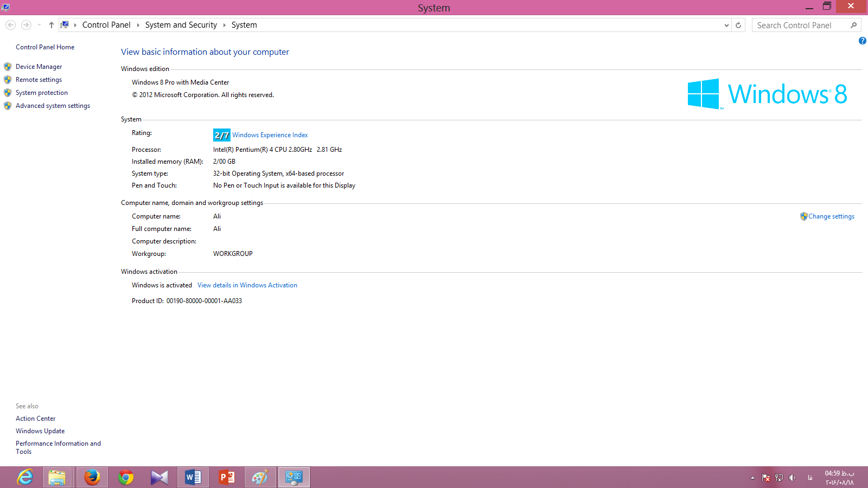
Task: Click the system menu icon in title bar
Action: pyautogui.click(x=5, y=7)
